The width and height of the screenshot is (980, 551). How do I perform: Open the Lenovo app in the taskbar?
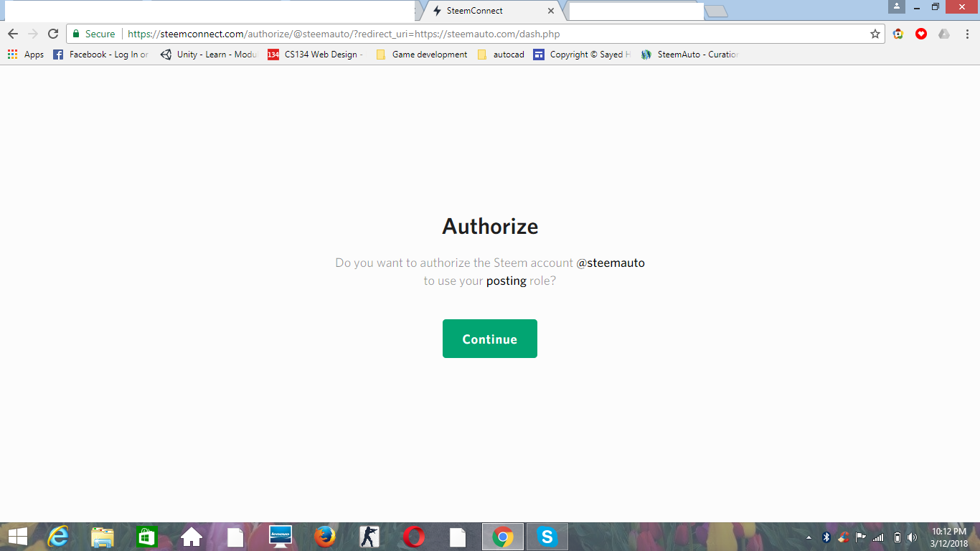(x=281, y=537)
